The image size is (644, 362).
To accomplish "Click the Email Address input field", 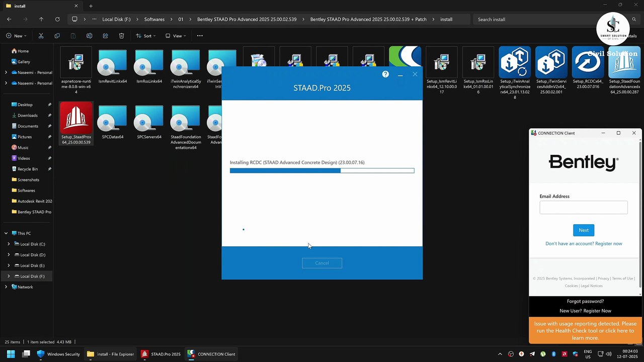I will [584, 207].
